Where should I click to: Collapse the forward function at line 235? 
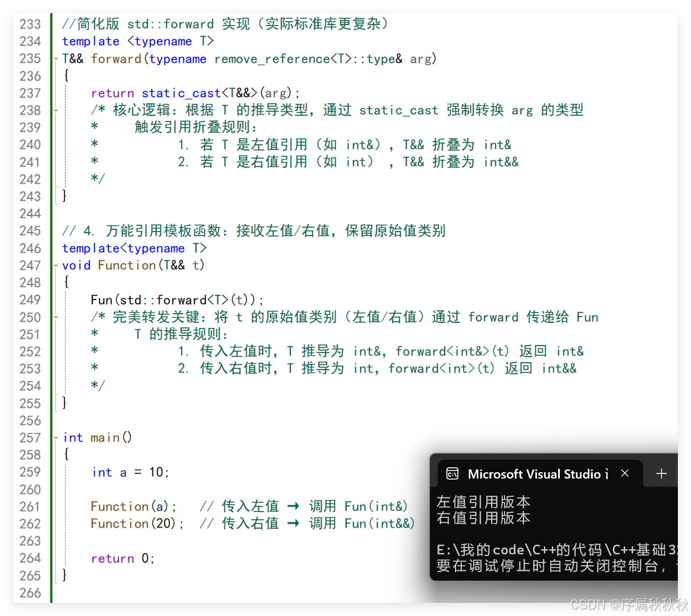56,59
